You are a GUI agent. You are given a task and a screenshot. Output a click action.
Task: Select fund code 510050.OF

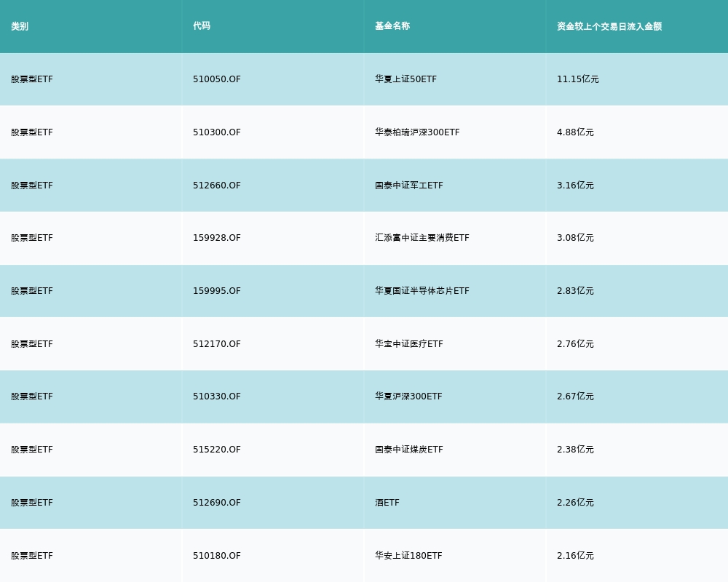pos(217,79)
